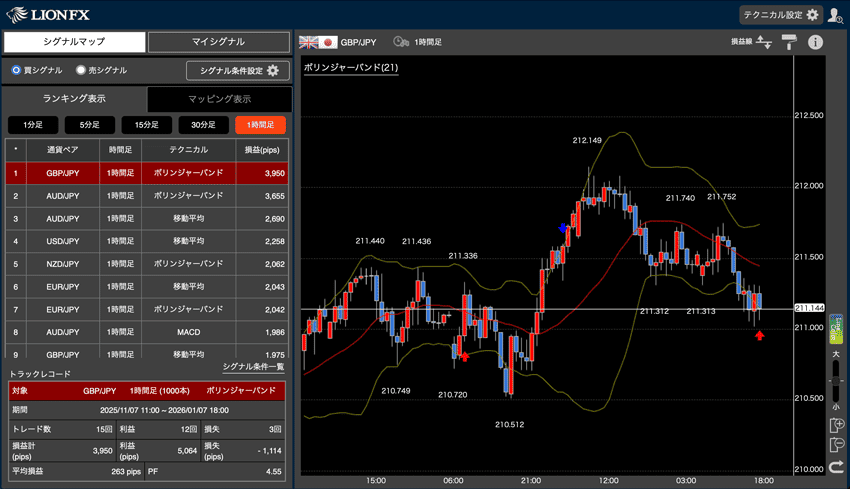Select rank 9 GBP/JPY 移動平均 row
Viewport: 850px width, 489px height.
[x=147, y=351]
